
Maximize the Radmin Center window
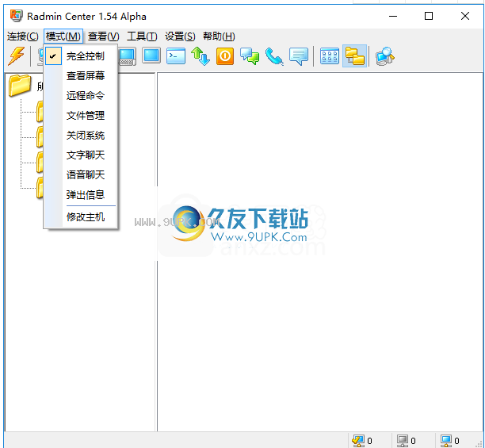point(429,16)
